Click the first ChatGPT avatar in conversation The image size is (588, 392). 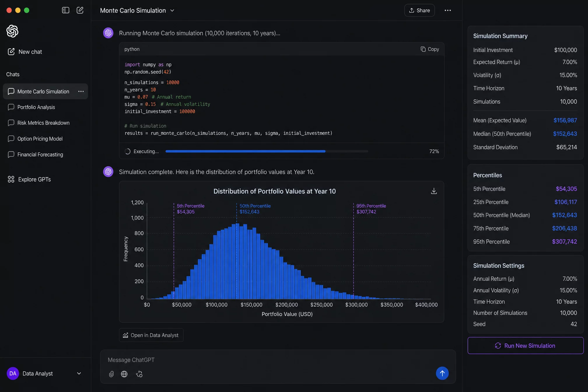108,33
